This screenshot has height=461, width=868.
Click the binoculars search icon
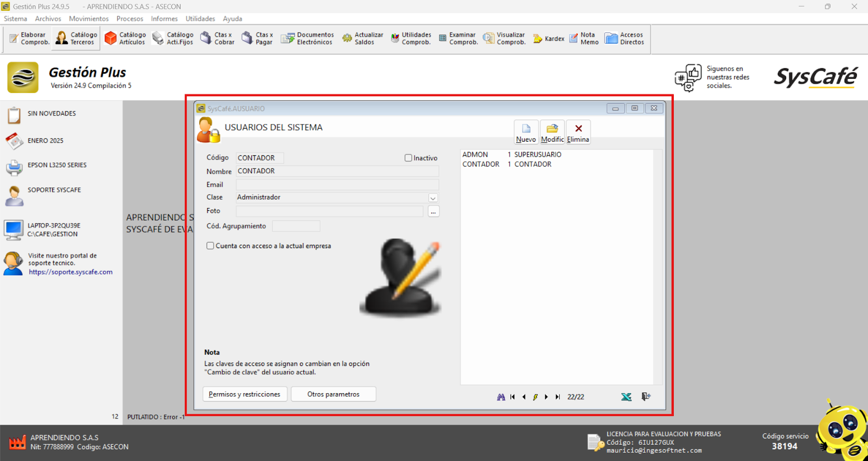coord(501,397)
